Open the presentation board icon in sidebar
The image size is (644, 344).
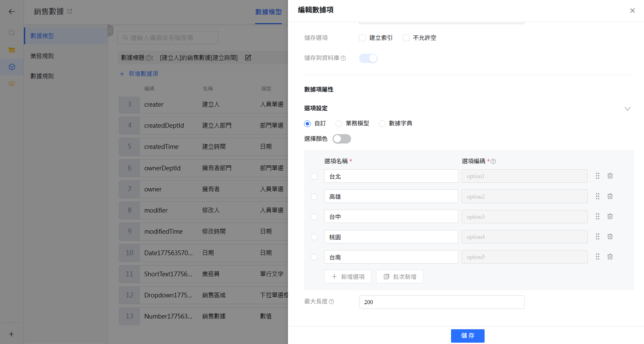point(12,84)
